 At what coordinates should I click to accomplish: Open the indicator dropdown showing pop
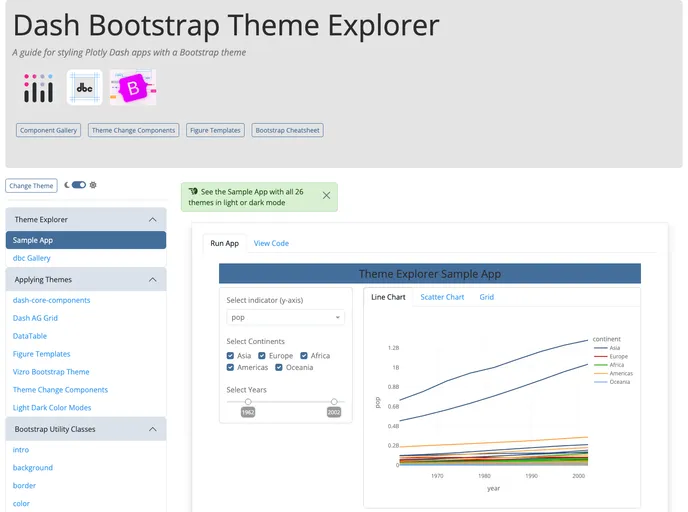(x=285, y=317)
